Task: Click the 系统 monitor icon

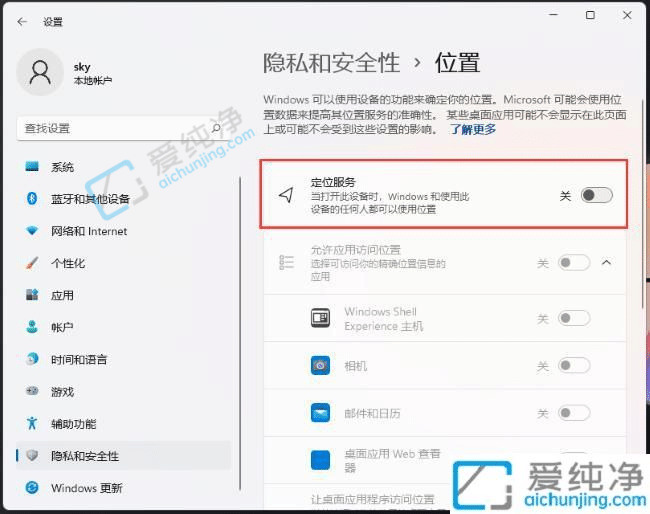Action: coord(32,167)
